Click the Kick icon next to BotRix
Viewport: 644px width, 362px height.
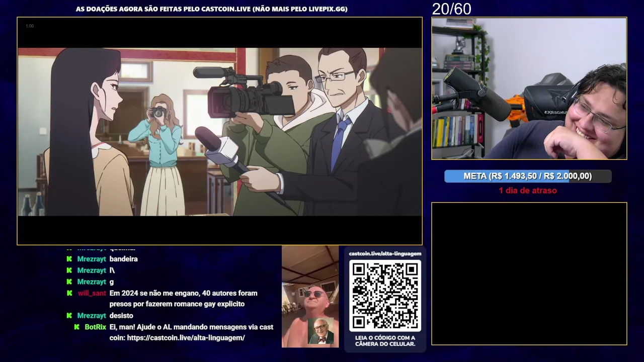[x=77, y=327]
